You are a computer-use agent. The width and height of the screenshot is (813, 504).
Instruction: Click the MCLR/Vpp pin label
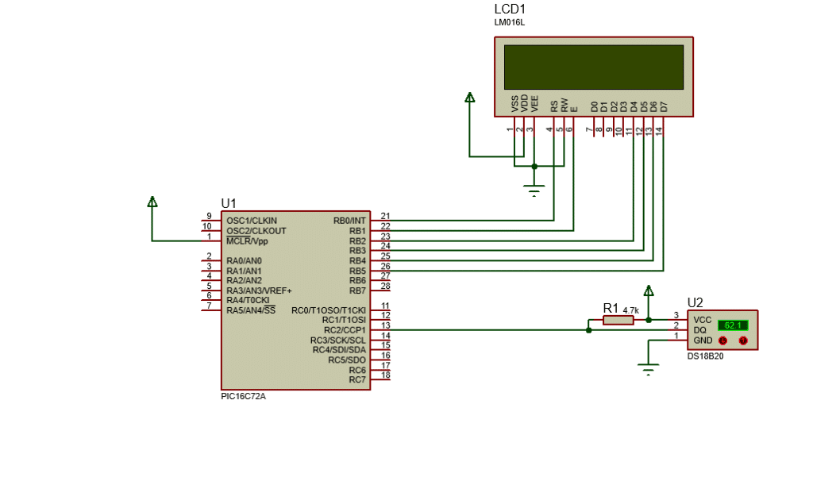point(247,241)
